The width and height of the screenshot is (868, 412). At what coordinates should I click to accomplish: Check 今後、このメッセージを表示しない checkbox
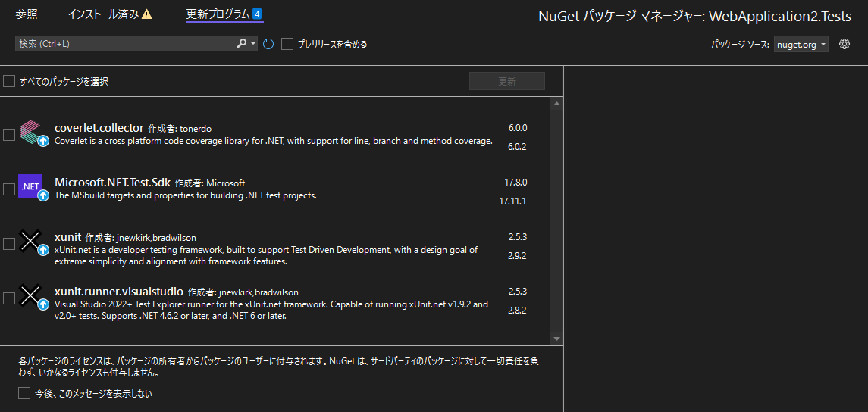(24, 393)
